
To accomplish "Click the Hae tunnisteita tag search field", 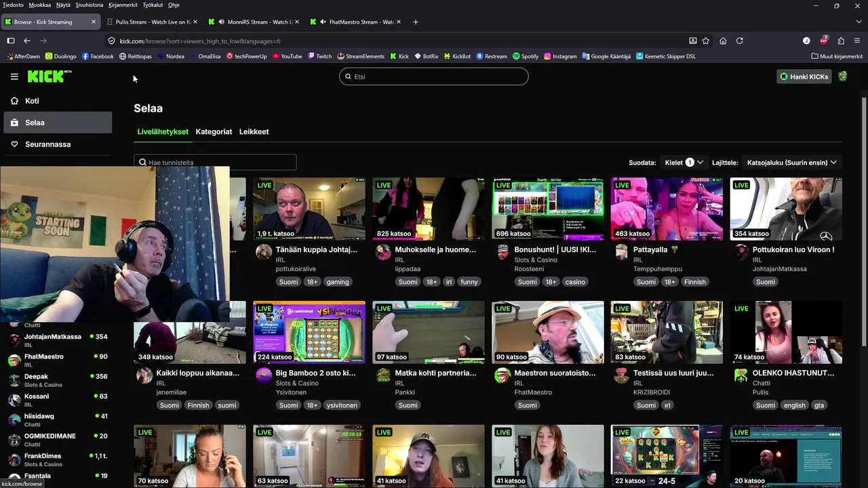I will (x=215, y=162).
